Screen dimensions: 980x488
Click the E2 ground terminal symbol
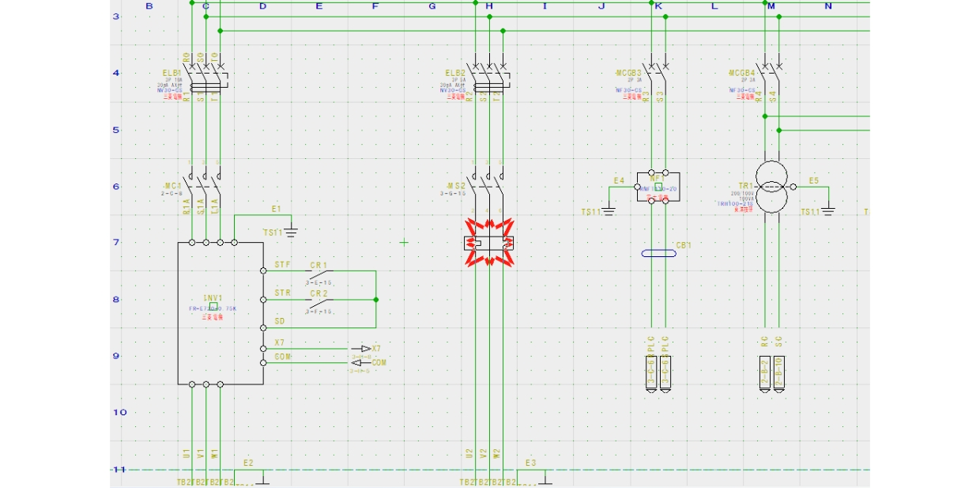(x=262, y=481)
